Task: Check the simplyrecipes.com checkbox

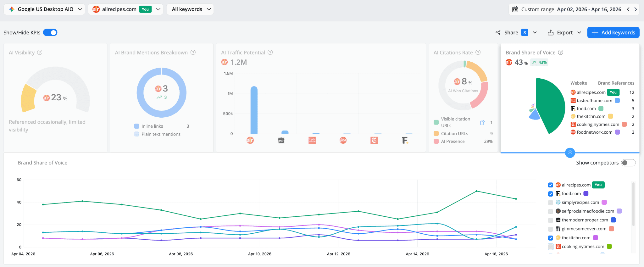Action: (x=550, y=203)
